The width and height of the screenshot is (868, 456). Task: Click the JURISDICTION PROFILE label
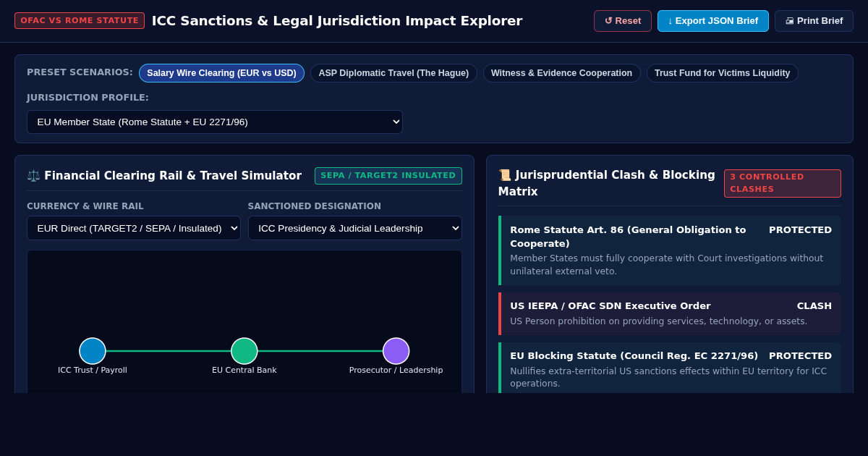(88, 98)
